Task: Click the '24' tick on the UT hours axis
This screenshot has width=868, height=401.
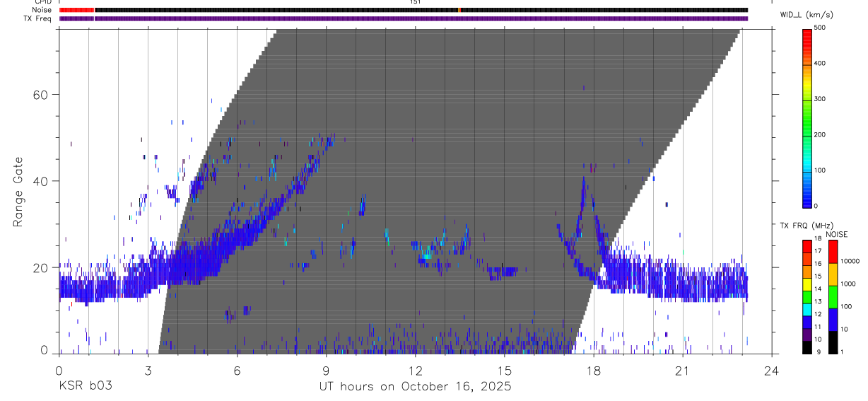Action: (x=771, y=370)
